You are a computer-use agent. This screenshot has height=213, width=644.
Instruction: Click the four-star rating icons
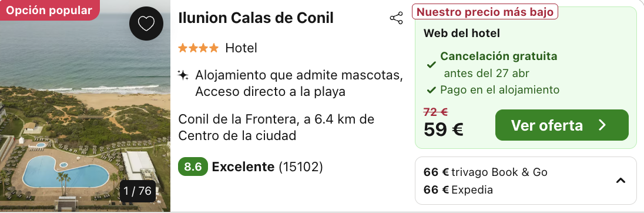click(x=199, y=48)
